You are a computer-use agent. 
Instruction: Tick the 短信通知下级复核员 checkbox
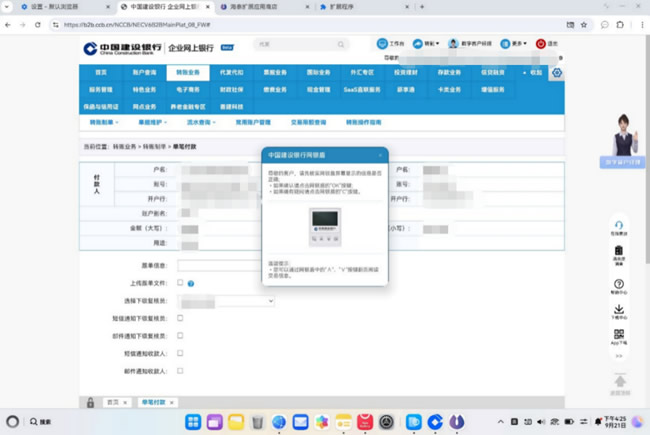click(180, 318)
